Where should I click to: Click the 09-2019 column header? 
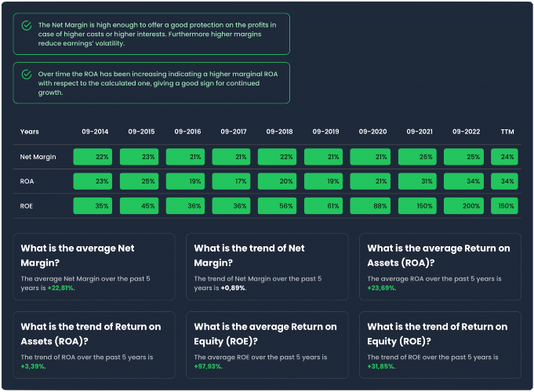click(x=325, y=132)
